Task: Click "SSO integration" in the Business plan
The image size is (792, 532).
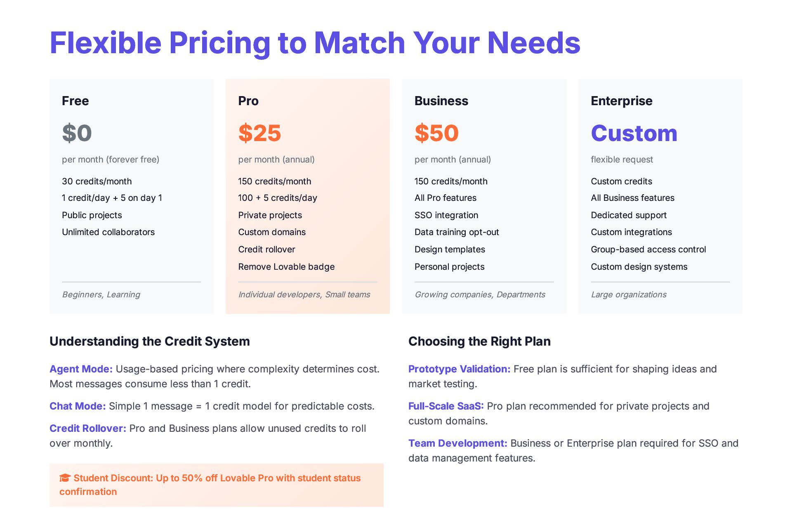Action: tap(446, 215)
